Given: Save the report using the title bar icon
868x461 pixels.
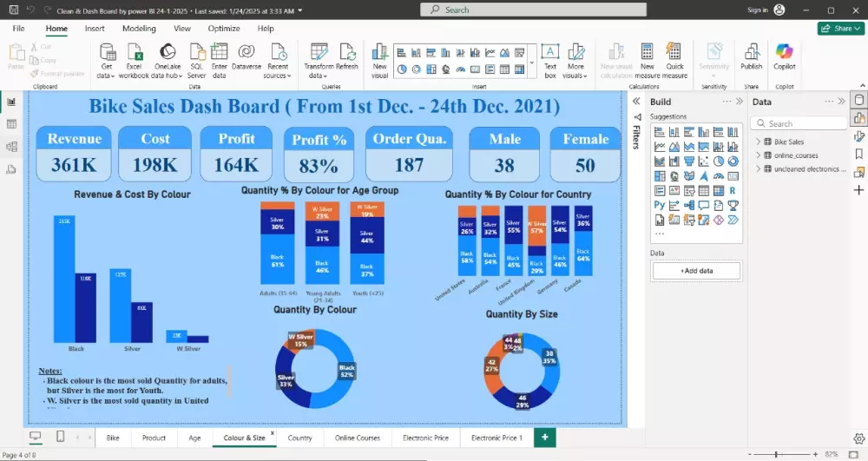Looking at the screenshot, I should click(14, 10).
